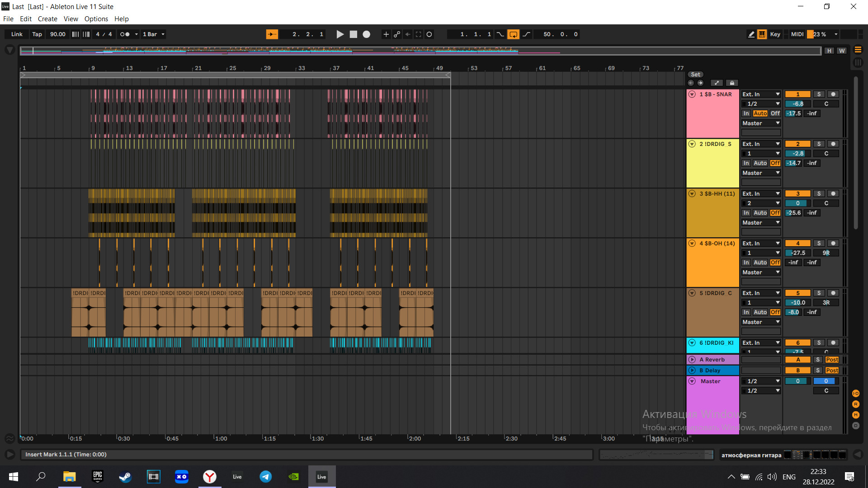
Task: Toggle the Loop switch
Action: 514,34
